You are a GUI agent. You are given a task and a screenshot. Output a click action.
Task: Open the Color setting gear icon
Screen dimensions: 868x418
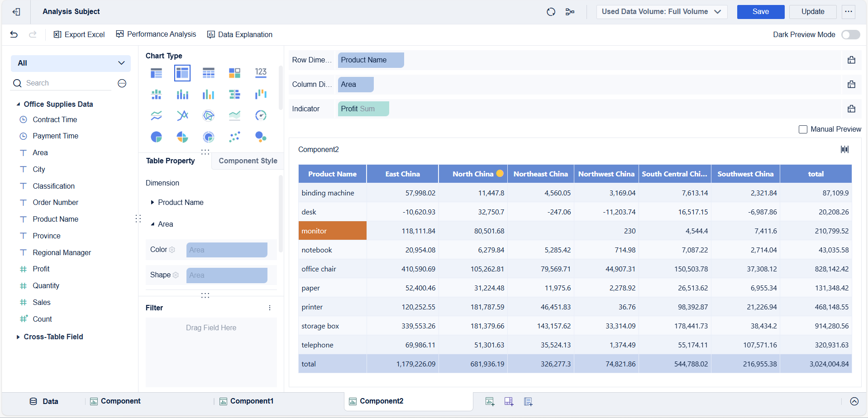[172, 250]
